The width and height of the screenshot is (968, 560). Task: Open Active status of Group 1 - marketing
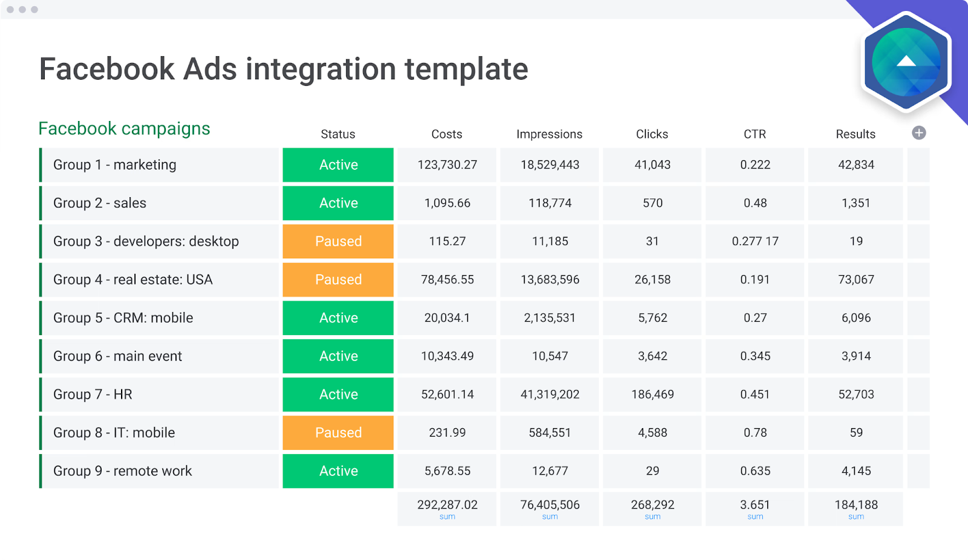point(338,165)
